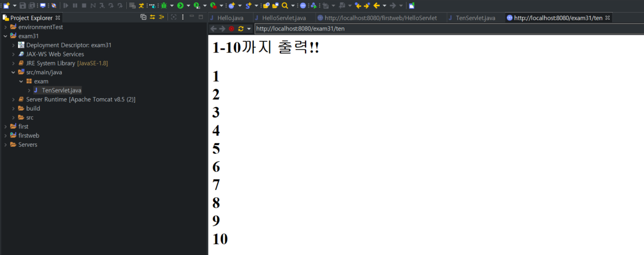This screenshot has width=644, height=255.
Task: Click the Save icon in the toolbar
Action: [x=23, y=5]
